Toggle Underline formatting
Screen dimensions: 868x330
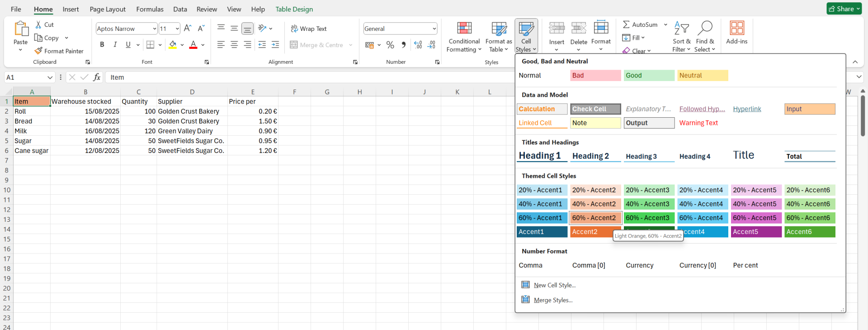pyautogui.click(x=128, y=44)
